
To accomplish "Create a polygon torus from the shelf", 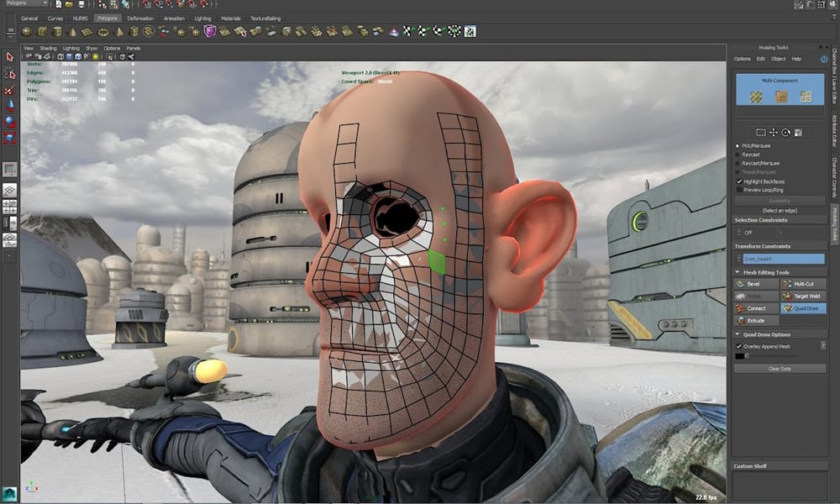I will coord(102,32).
